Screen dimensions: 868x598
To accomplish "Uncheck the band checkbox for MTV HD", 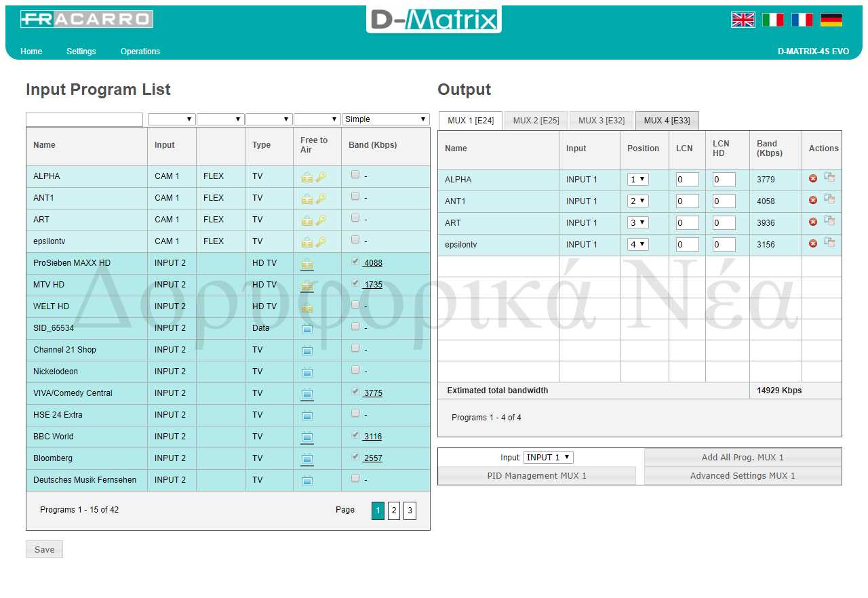I will (355, 283).
